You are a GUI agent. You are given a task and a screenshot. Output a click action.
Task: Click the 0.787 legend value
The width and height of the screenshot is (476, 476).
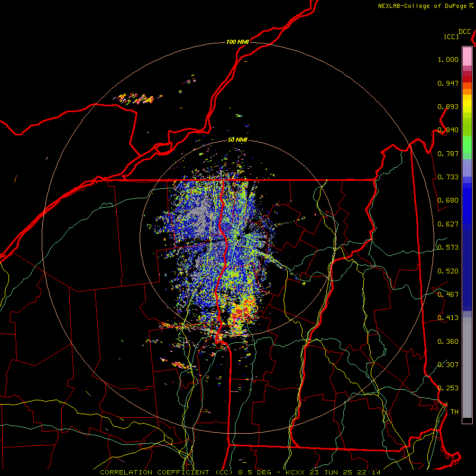click(x=448, y=153)
